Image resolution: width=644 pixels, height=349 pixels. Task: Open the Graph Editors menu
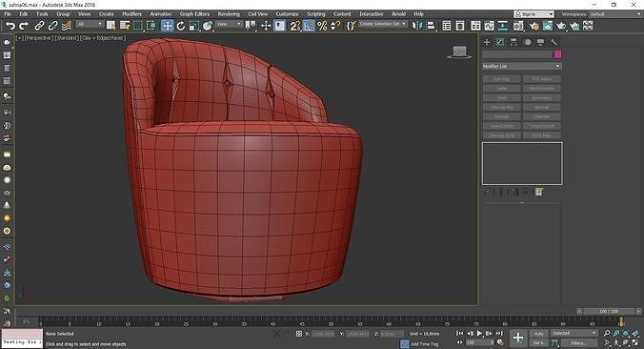click(194, 14)
